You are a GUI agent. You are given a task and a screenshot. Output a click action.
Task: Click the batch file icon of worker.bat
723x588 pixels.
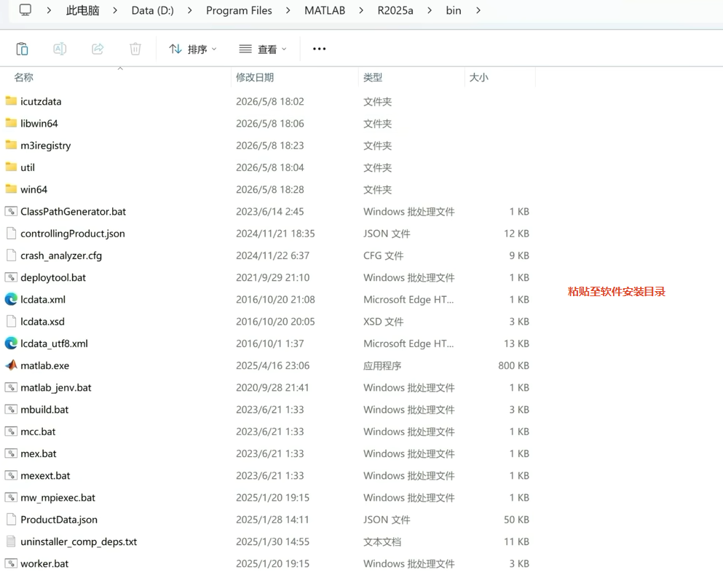coord(11,563)
